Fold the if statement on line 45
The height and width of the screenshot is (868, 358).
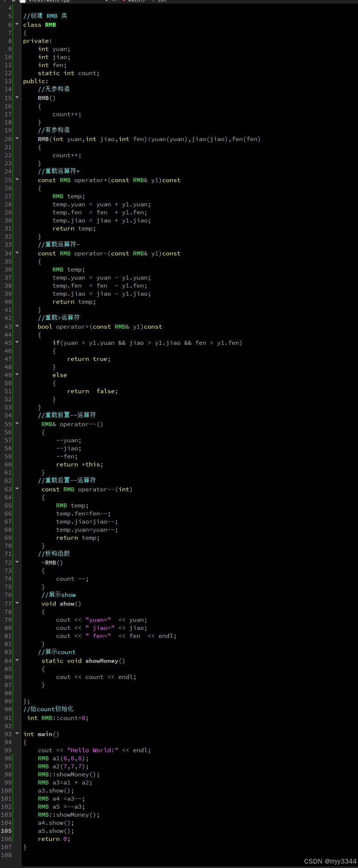(x=17, y=342)
